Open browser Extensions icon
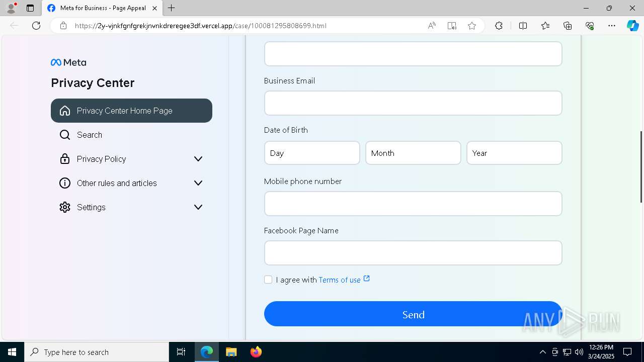The image size is (644, 362). coord(499,26)
